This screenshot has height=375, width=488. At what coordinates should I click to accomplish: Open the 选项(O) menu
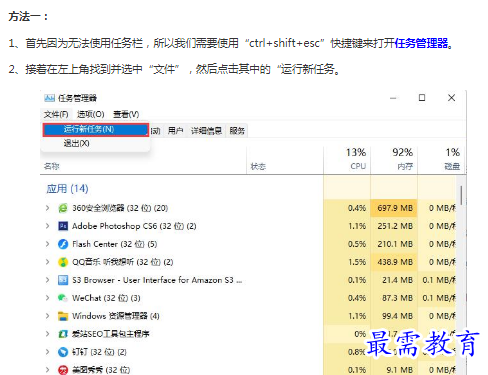[x=91, y=114]
